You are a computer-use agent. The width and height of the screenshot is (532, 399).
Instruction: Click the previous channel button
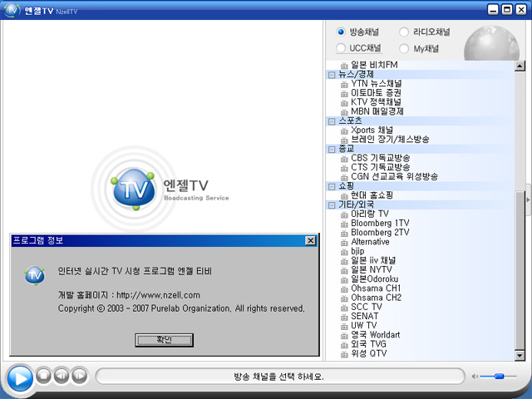tap(62, 376)
